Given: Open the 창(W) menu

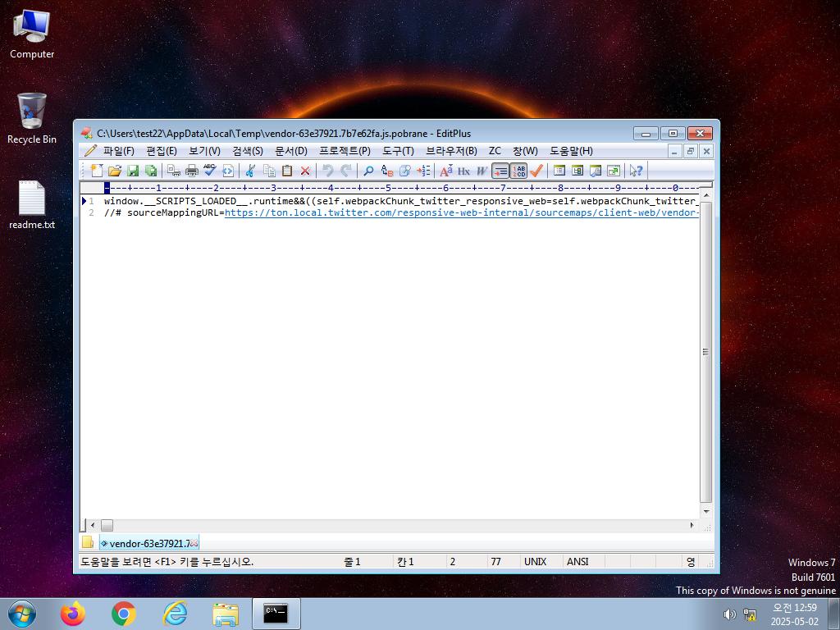Looking at the screenshot, I should tap(525, 151).
